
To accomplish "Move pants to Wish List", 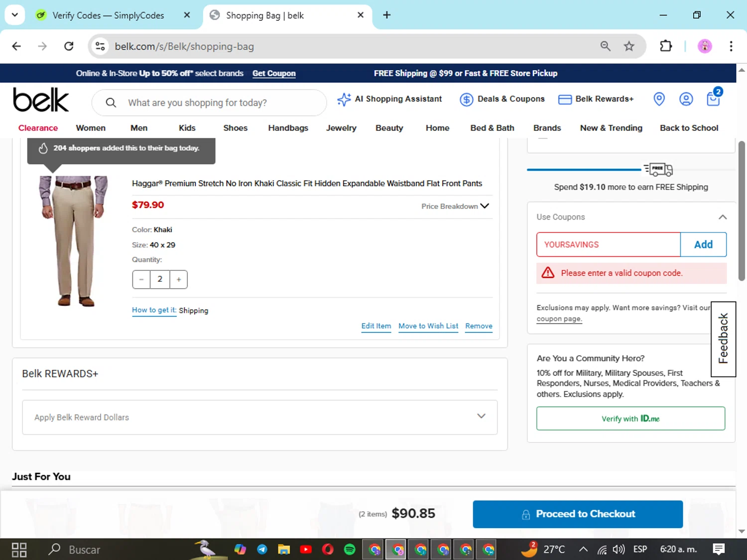I will 428,326.
